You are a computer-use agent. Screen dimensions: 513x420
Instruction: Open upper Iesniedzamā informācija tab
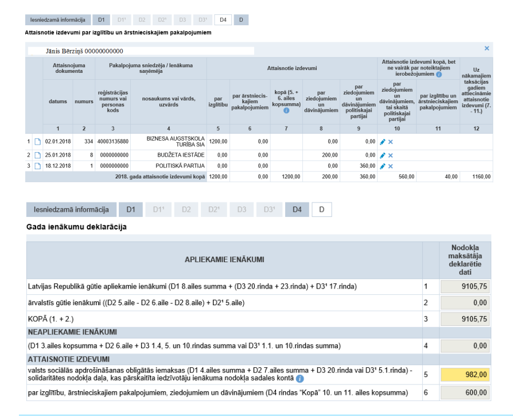(x=57, y=20)
